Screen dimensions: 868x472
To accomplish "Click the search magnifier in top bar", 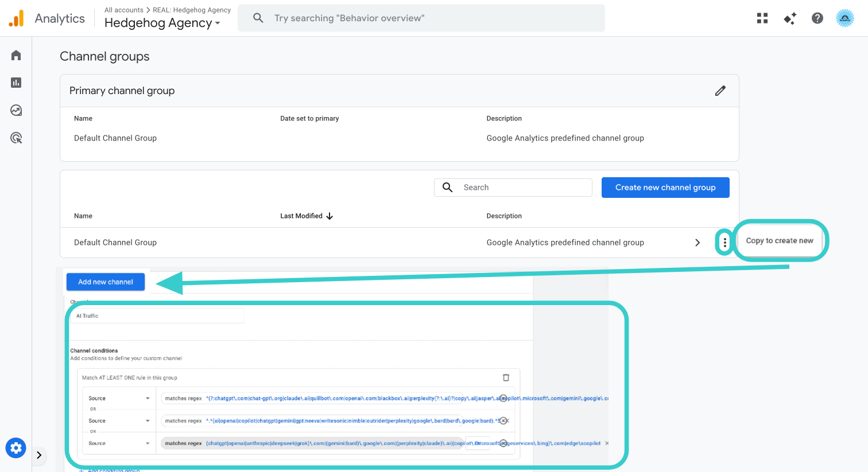I will [x=258, y=18].
